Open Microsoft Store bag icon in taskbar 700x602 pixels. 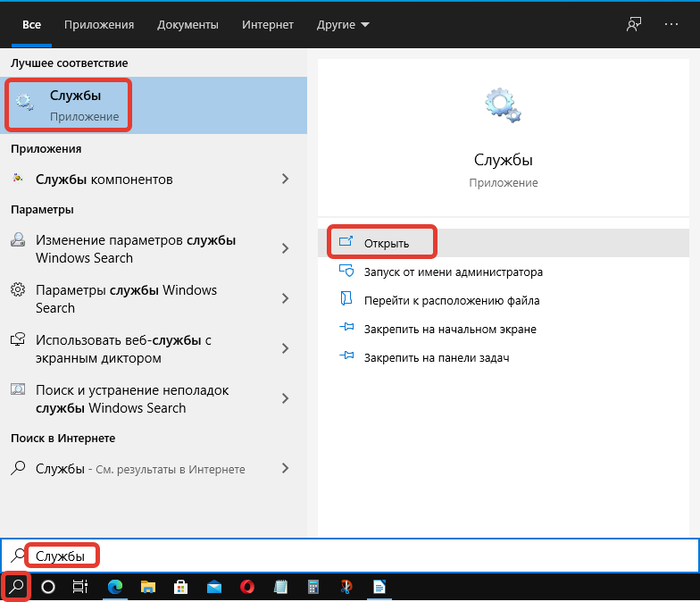point(180,586)
